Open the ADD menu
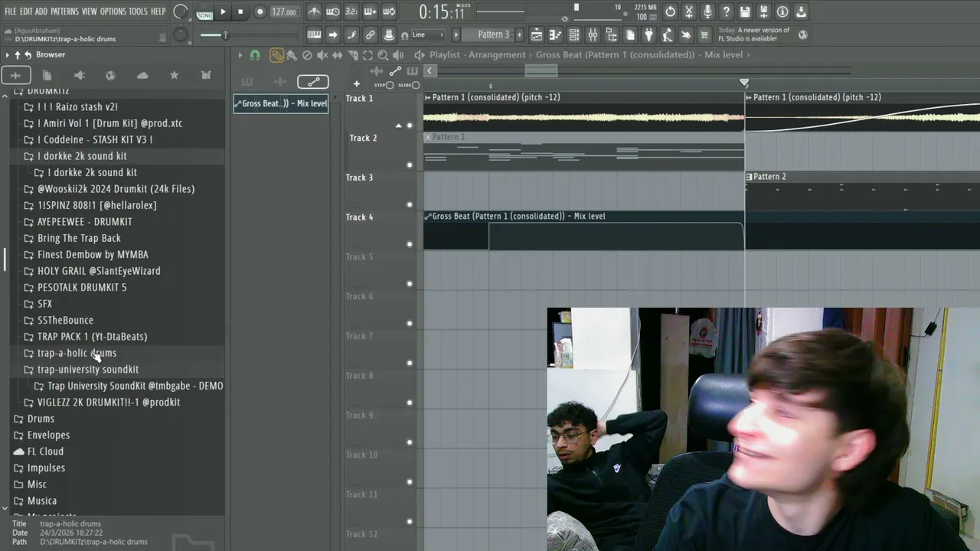This screenshot has width=980, height=551. point(41,11)
